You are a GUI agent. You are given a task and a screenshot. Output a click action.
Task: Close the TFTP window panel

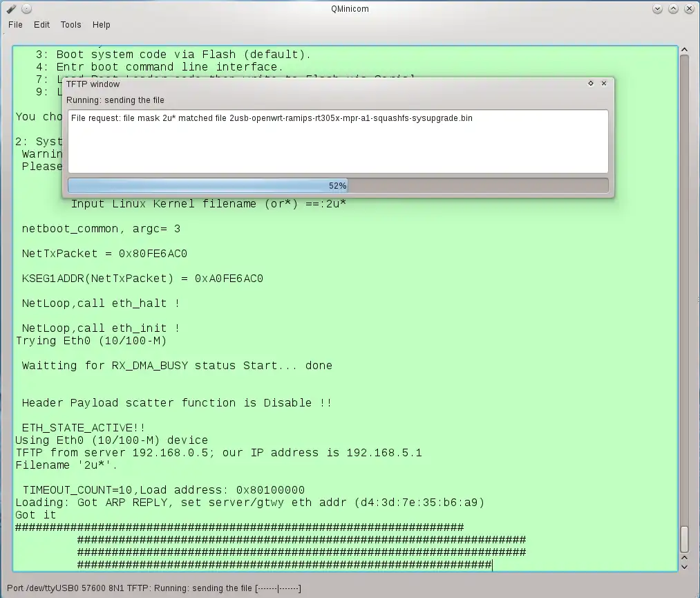pyautogui.click(x=604, y=84)
